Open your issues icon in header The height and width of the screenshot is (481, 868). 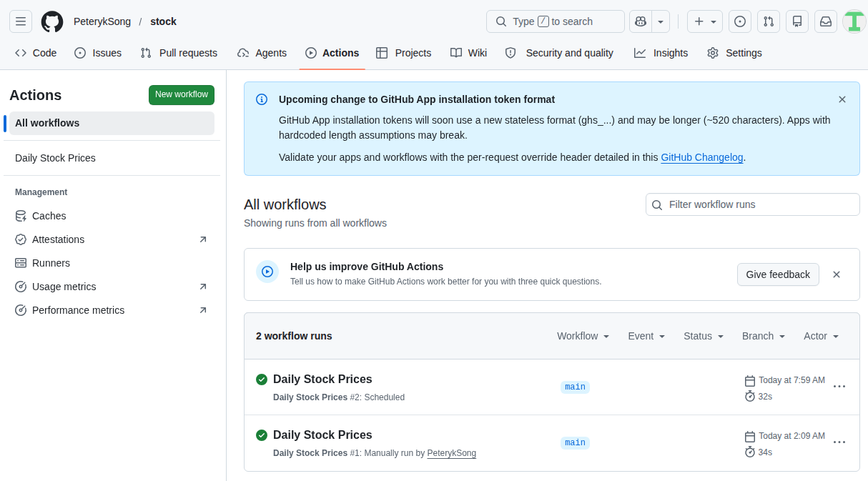click(740, 21)
